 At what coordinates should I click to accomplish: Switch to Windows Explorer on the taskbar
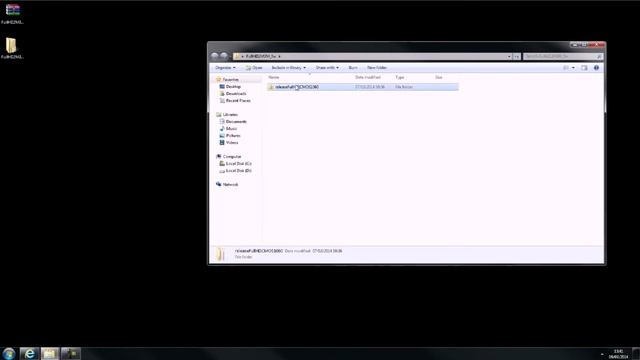click(49, 353)
